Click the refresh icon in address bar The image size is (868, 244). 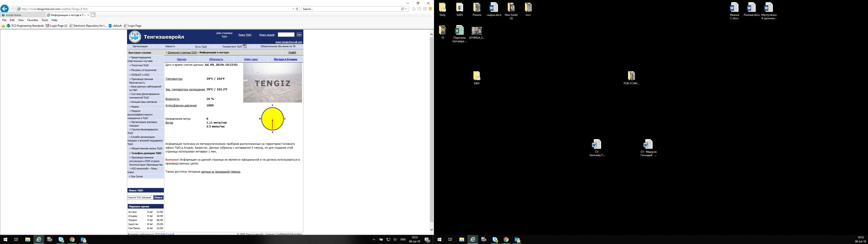(297, 9)
